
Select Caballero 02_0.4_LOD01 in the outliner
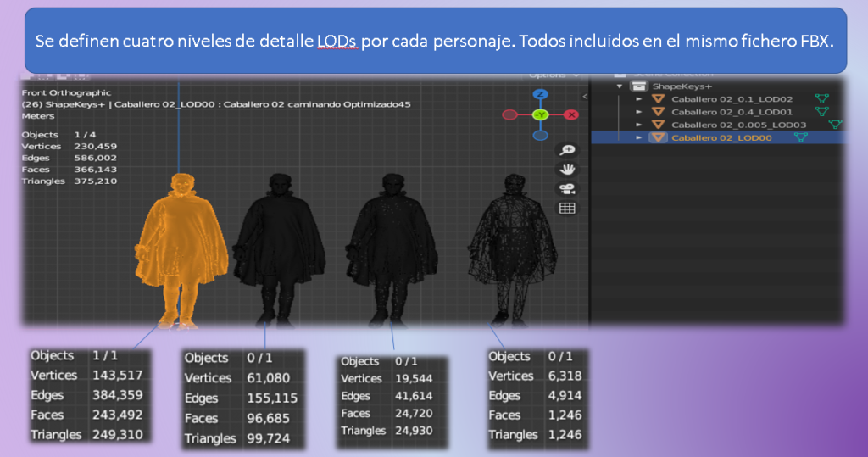click(732, 112)
